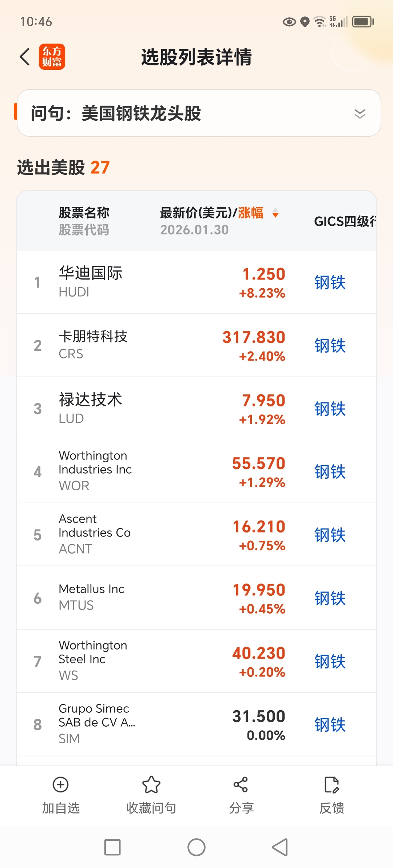Select 股票名称 column header
The width and height of the screenshot is (393, 868).
84,213
